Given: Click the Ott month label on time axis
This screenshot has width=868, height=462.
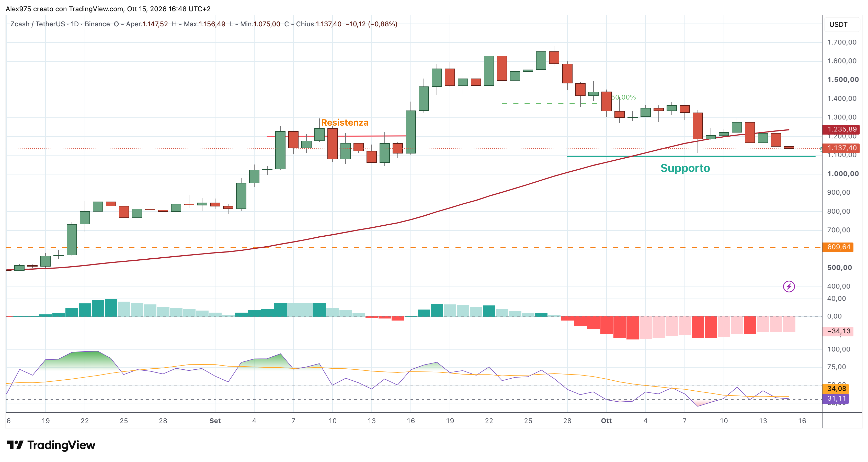Looking at the screenshot, I should click(x=606, y=421).
